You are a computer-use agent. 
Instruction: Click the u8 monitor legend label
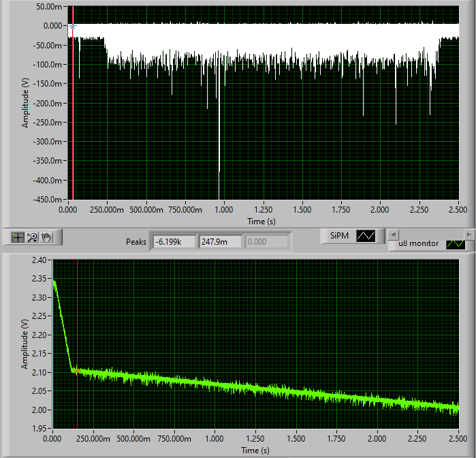pos(418,244)
